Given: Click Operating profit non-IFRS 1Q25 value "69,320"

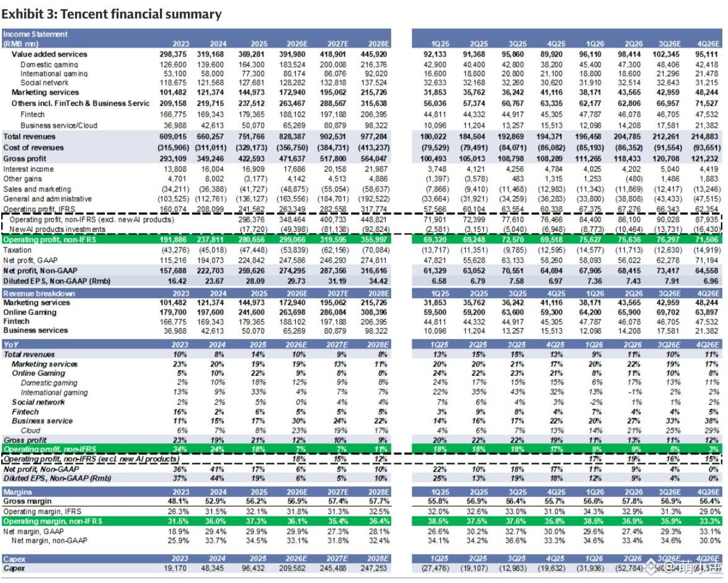Looking at the screenshot, I should 435,239.
